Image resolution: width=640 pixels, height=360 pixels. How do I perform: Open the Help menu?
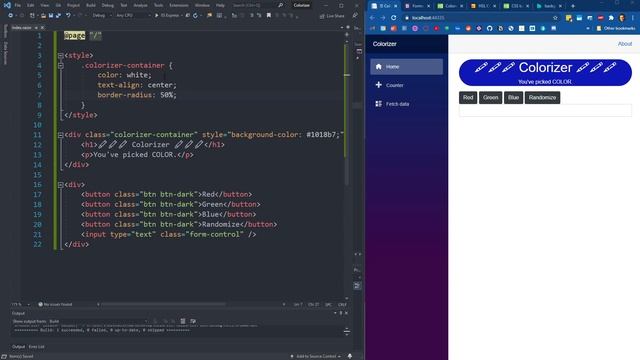[x=220, y=5]
